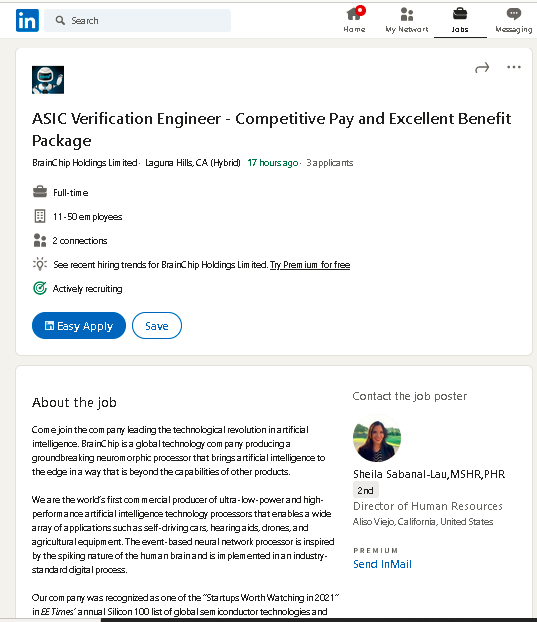Save this job posting

[157, 326]
